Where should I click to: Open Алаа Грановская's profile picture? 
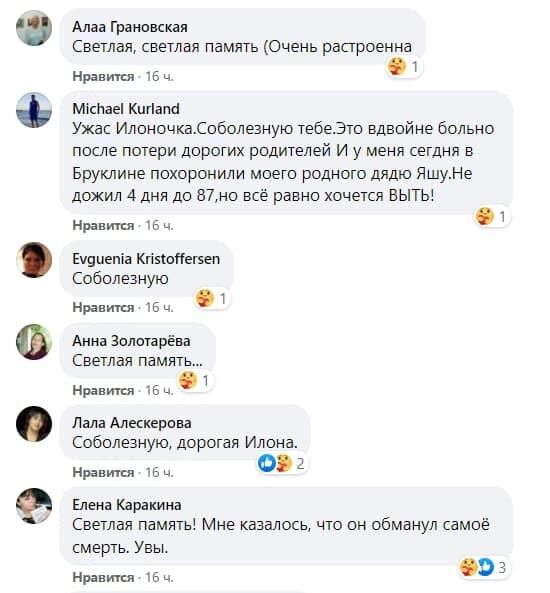[34, 28]
